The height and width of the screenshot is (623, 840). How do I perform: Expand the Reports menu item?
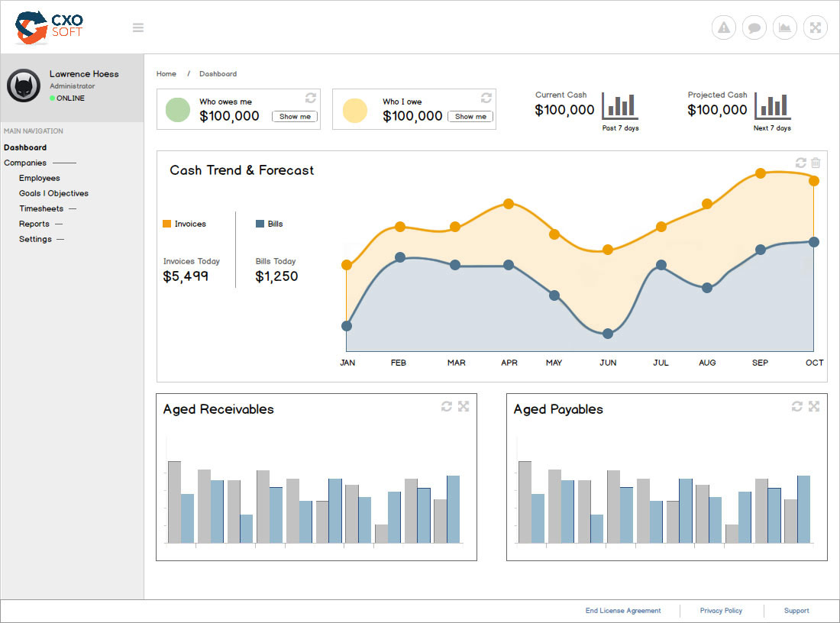click(x=34, y=224)
